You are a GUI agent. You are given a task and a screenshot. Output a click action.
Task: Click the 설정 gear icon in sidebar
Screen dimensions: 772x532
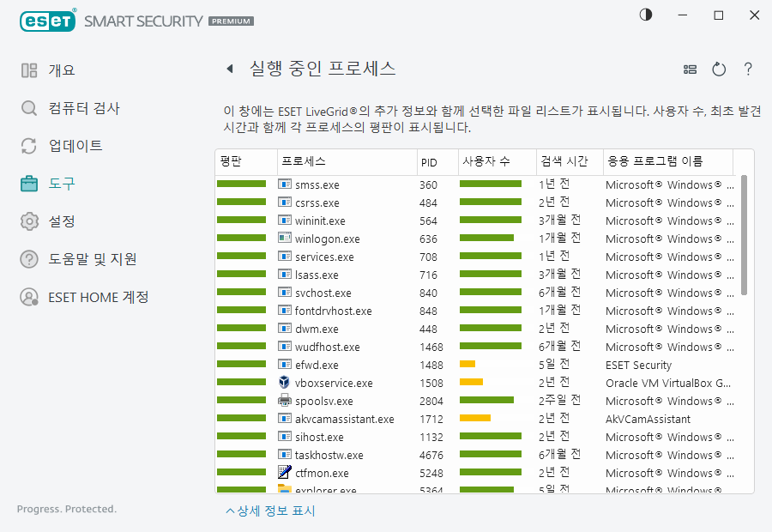(29, 221)
